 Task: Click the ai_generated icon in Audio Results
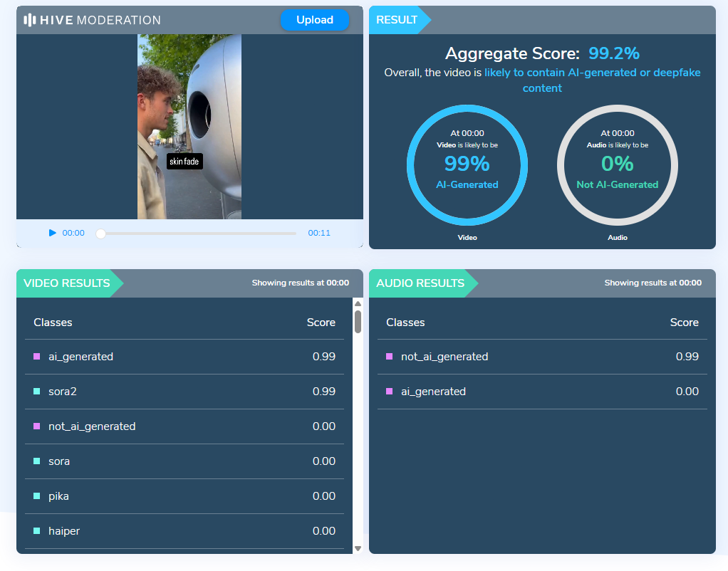point(389,392)
